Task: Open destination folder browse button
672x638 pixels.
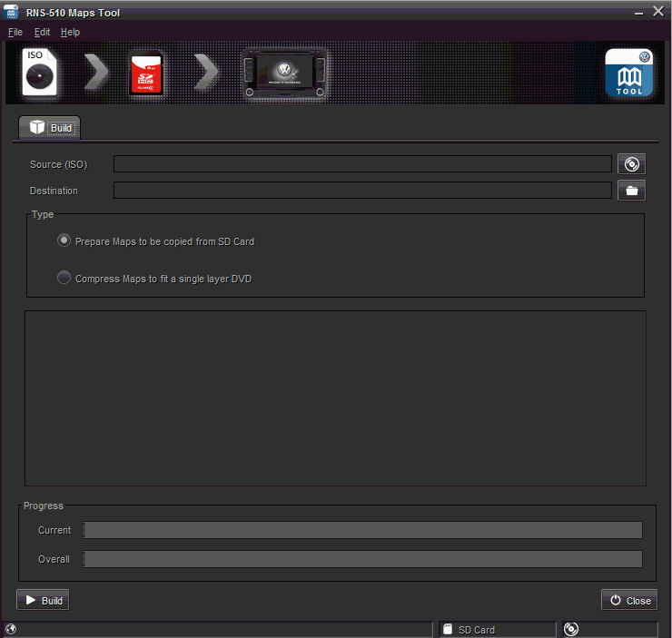Action: tap(631, 191)
